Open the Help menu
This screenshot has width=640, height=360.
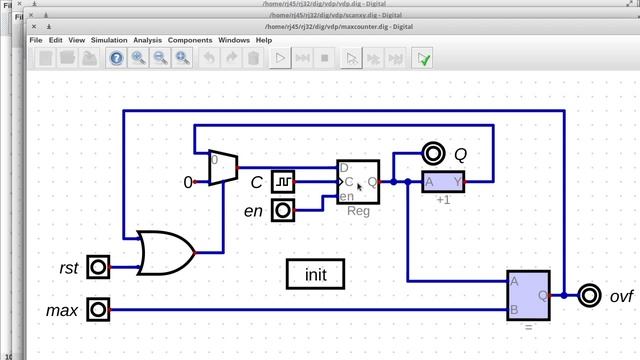click(x=264, y=40)
